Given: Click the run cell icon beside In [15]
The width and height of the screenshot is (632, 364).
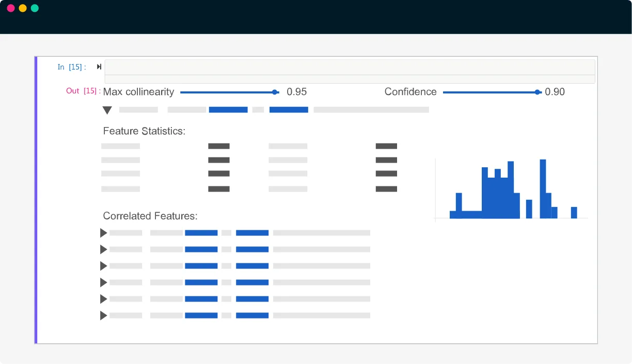Looking at the screenshot, I should [99, 67].
